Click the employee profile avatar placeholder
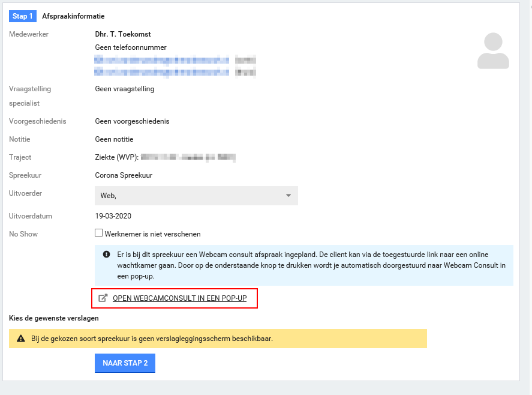Viewport: 532px width, 395px height. [x=493, y=51]
